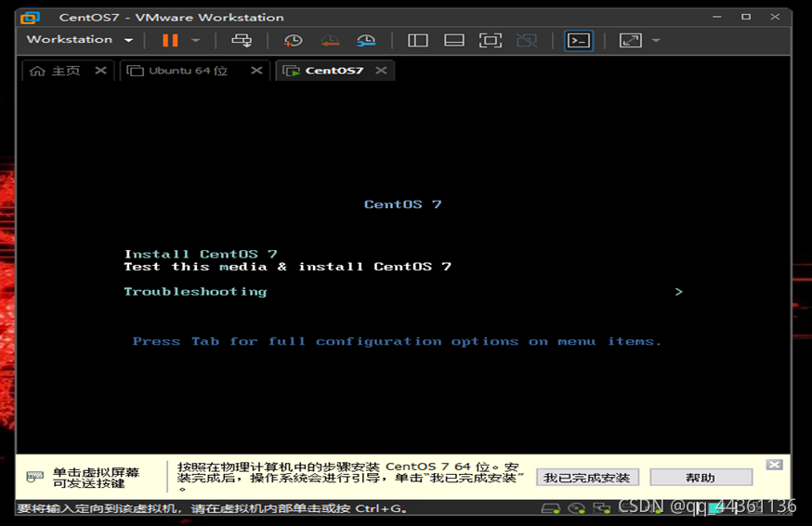Select Install CentOS 7 boot option
The width and height of the screenshot is (812, 526).
click(201, 254)
